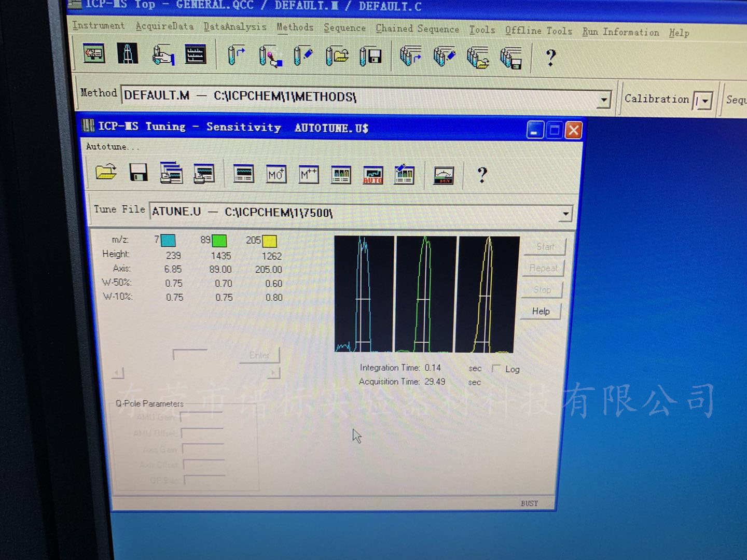Click the AUTO autotune toolbar icon

point(372,175)
